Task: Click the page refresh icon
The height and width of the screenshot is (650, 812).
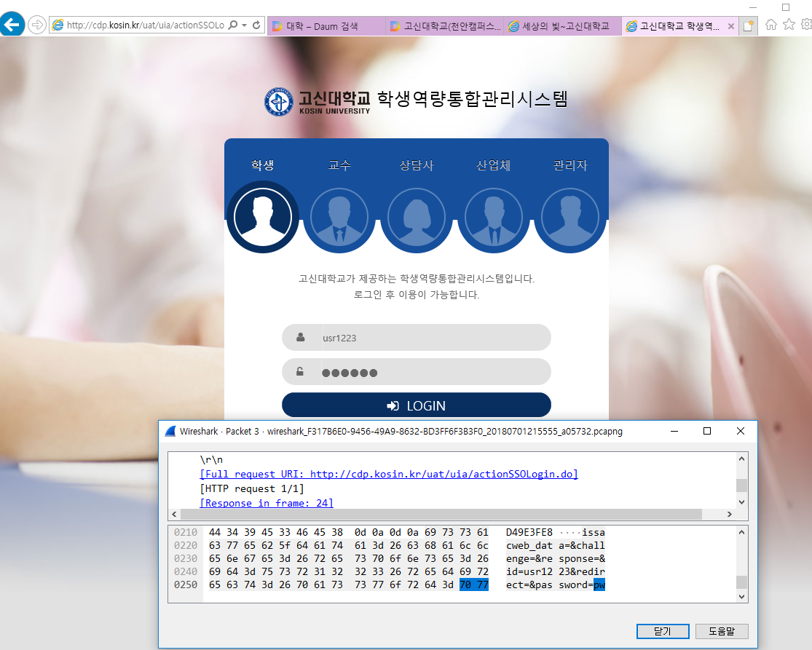Action: pos(256,25)
